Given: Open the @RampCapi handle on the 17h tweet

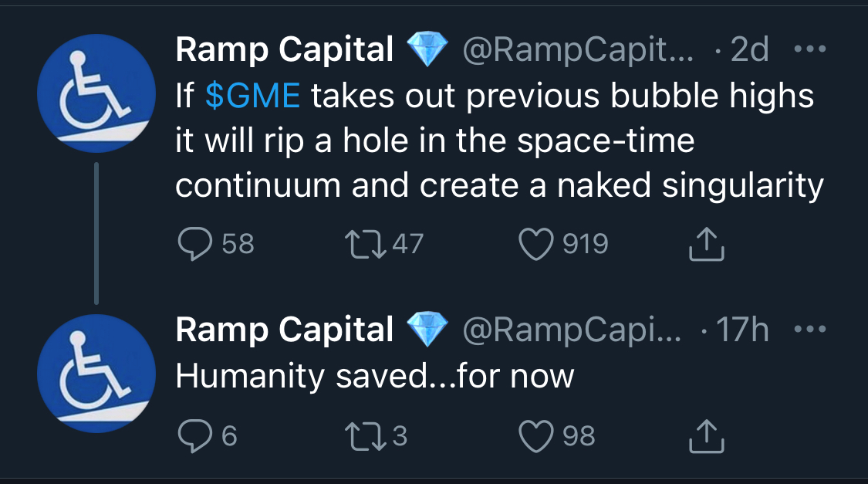Looking at the screenshot, I should [x=571, y=330].
